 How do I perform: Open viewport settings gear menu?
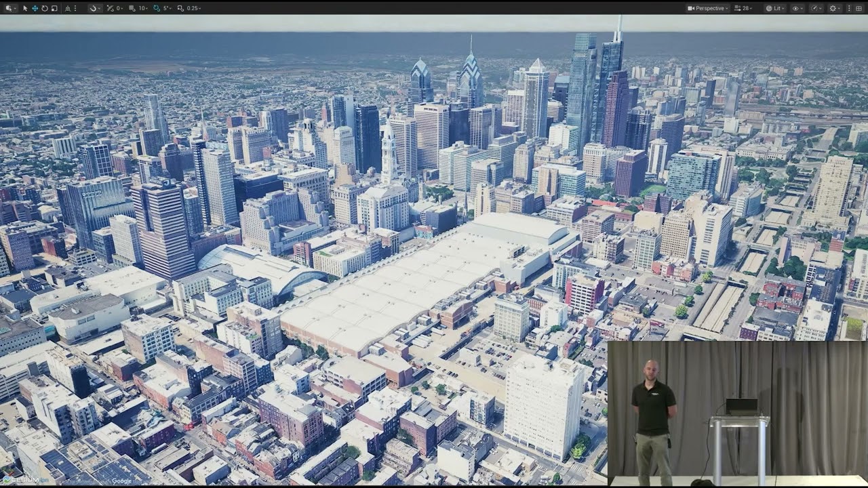tap(835, 8)
